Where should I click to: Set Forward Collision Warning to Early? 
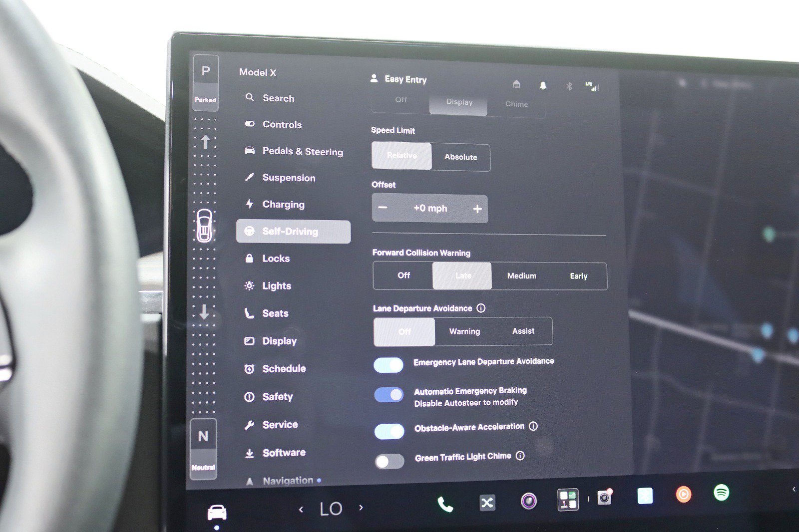pos(578,276)
